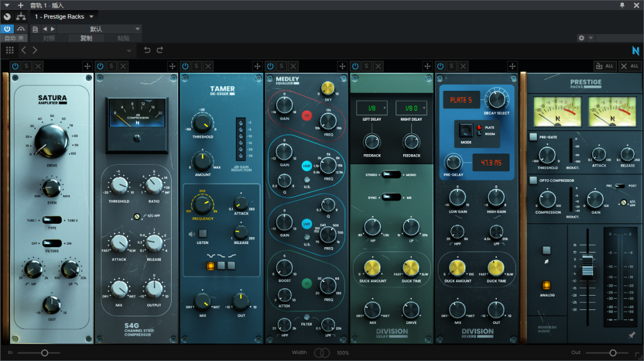Open the window menu arrow in the title bar
This screenshot has height=361, width=644.
coord(6,5)
